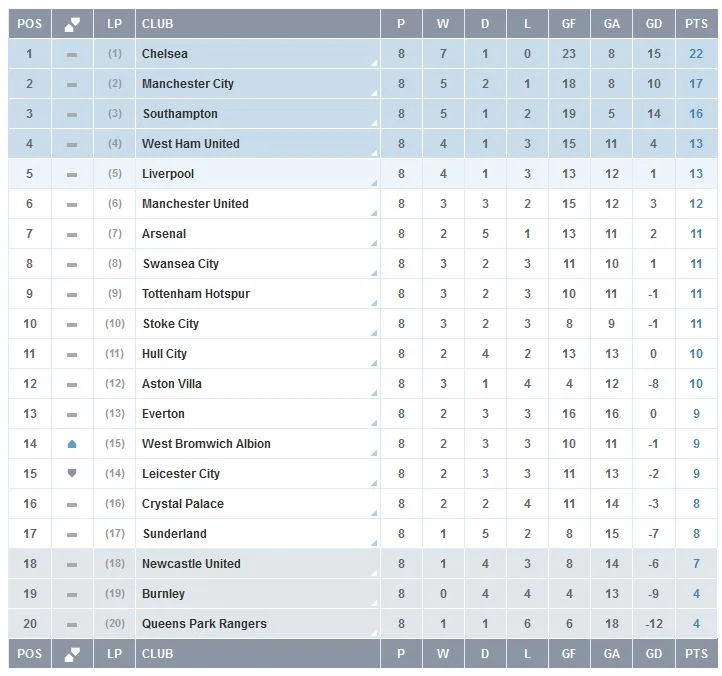Open the Newcastle United club link

(191, 564)
